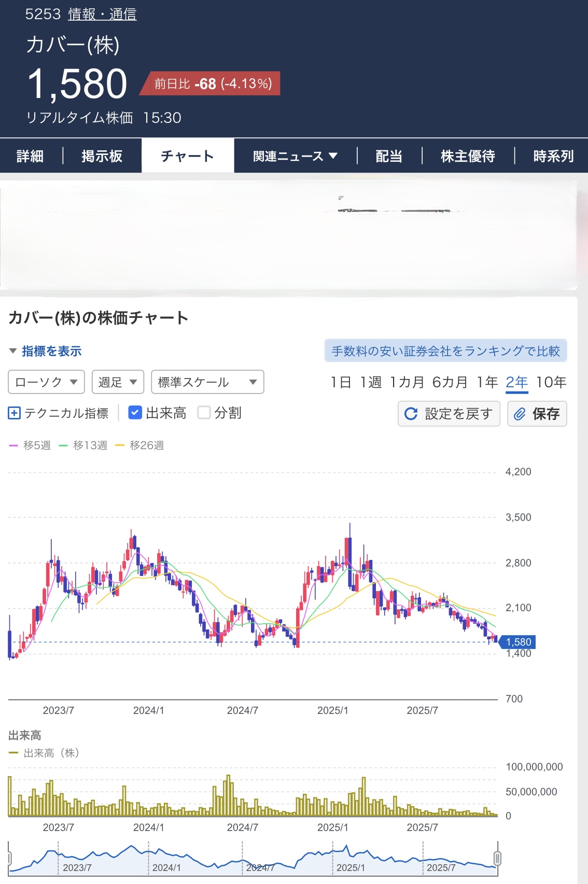Click the tallest volume bar near 2025/1
The image size is (588, 884).
coord(363,796)
